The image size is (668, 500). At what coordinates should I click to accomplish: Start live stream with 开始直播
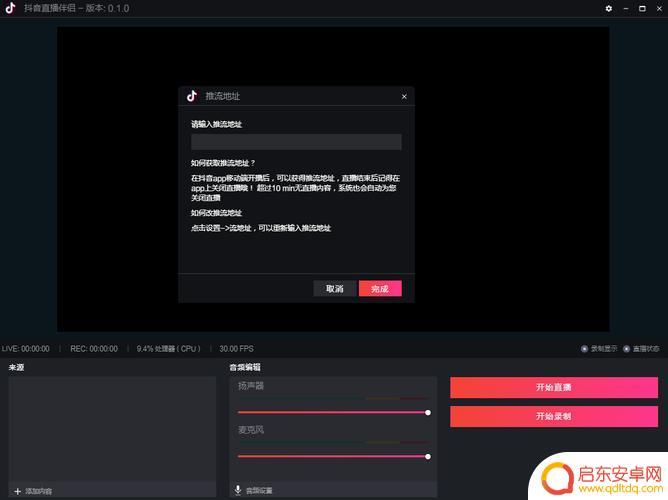[554, 387]
